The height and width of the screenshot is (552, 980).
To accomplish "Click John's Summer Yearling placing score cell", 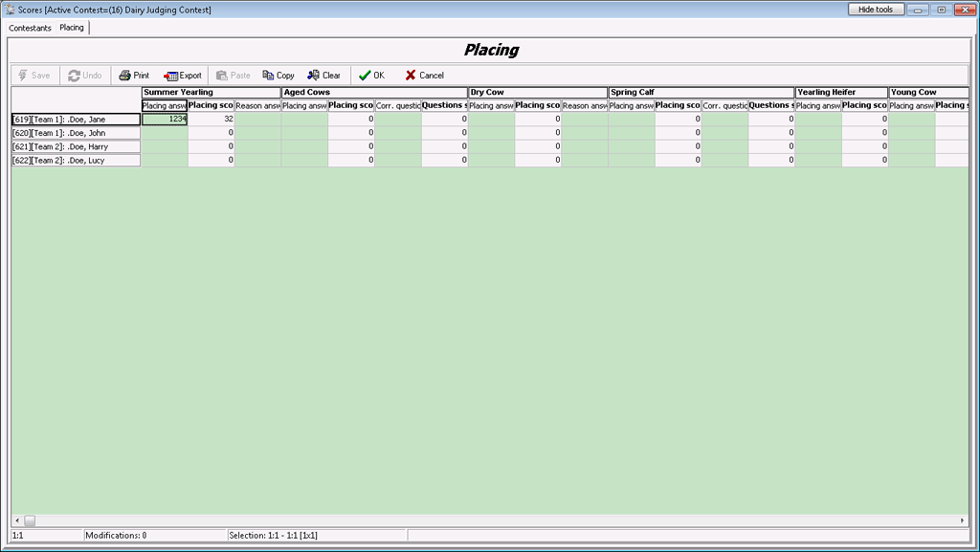I will point(211,133).
